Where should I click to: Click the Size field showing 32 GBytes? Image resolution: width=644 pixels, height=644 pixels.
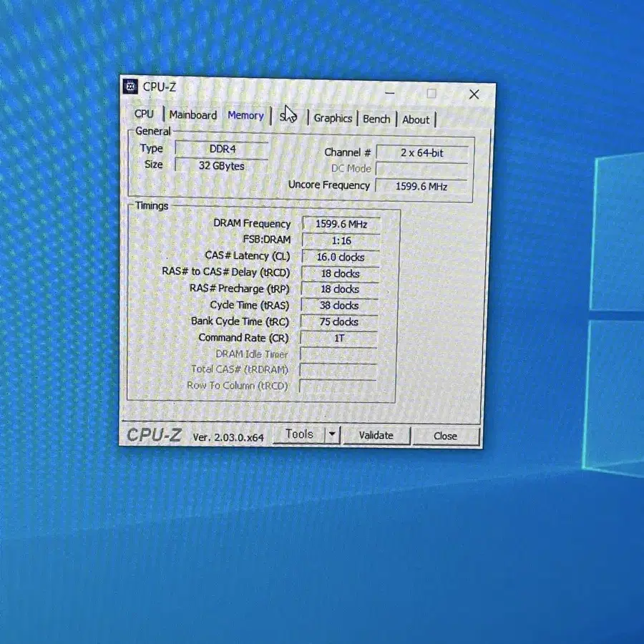click(222, 165)
